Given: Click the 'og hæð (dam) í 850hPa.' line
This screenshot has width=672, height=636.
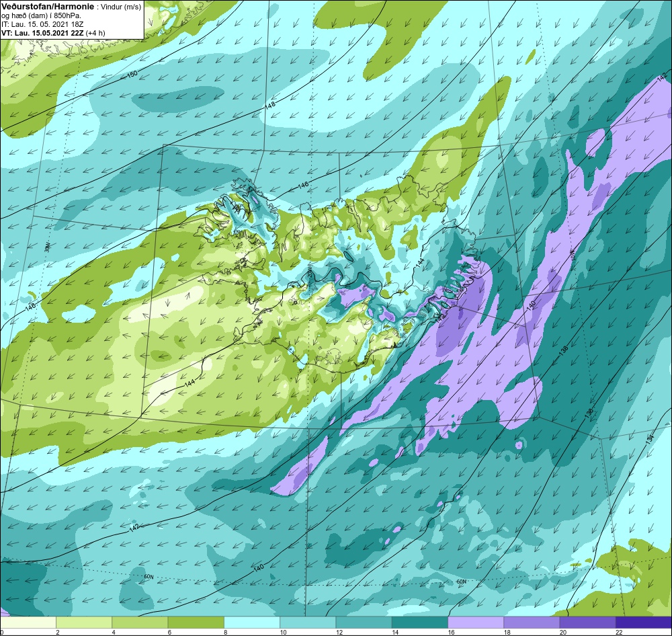Looking at the screenshot, I should [x=41, y=16].
